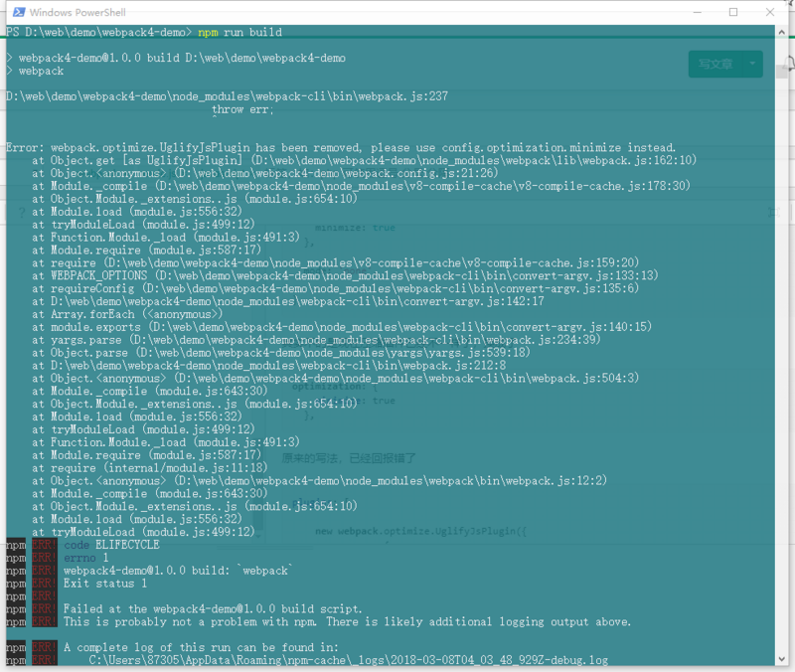The image size is (795, 672).
Task: Click the scrollbar down arrow
Action: 781,659
